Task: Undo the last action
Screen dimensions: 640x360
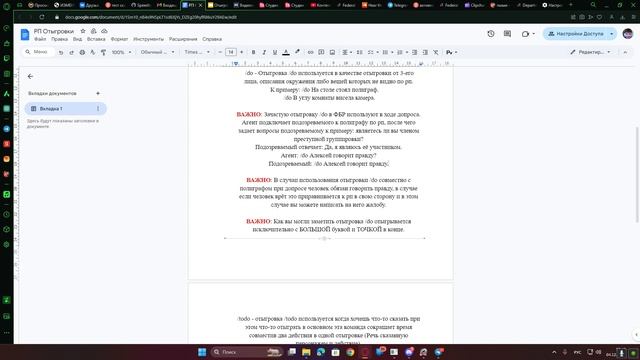Action: coord(61,52)
